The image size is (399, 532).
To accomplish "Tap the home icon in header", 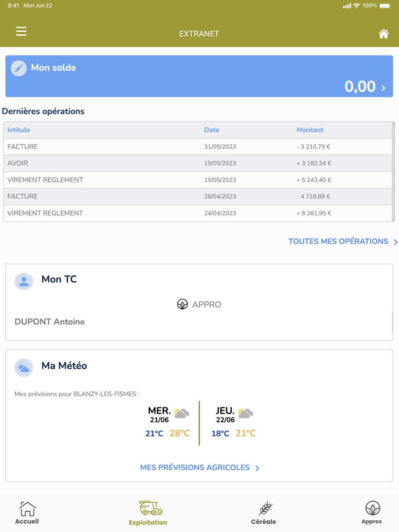I will (383, 34).
